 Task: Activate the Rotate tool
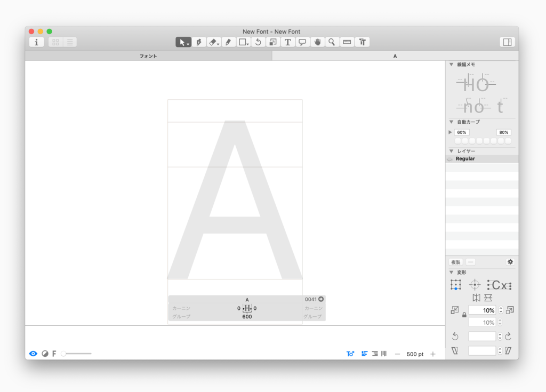pyautogui.click(x=258, y=42)
